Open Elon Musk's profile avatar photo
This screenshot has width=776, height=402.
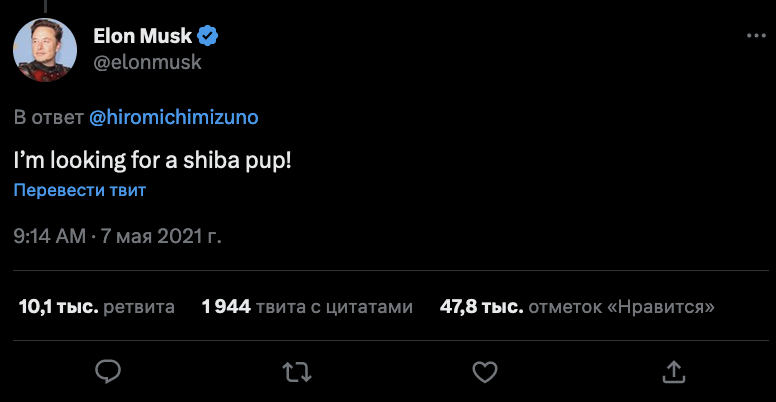pos(46,50)
